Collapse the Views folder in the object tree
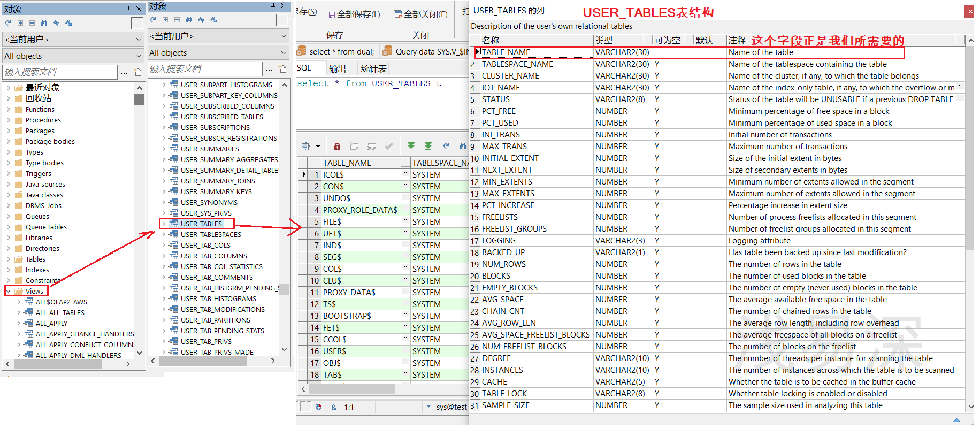The height and width of the screenshot is (429, 980). pyautogui.click(x=9, y=291)
